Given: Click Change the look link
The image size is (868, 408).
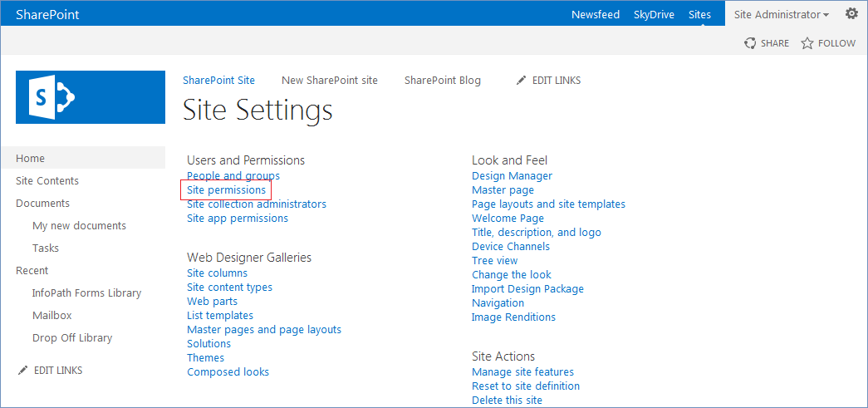Looking at the screenshot, I should [512, 274].
